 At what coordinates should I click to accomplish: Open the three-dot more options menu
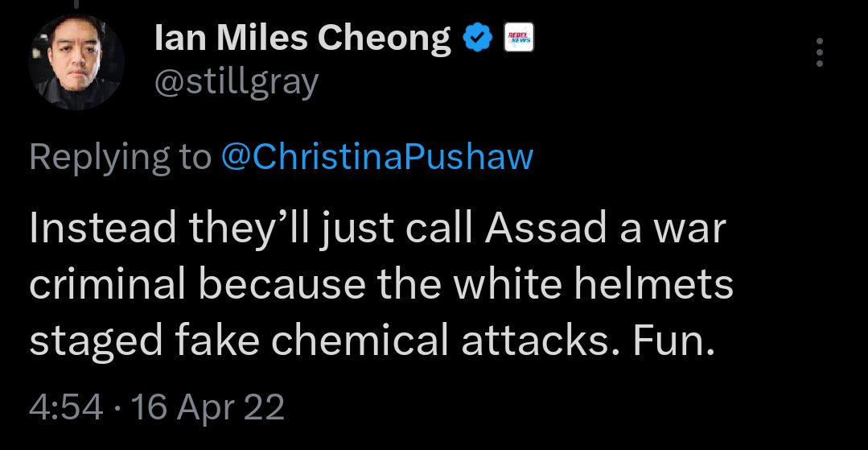820,53
